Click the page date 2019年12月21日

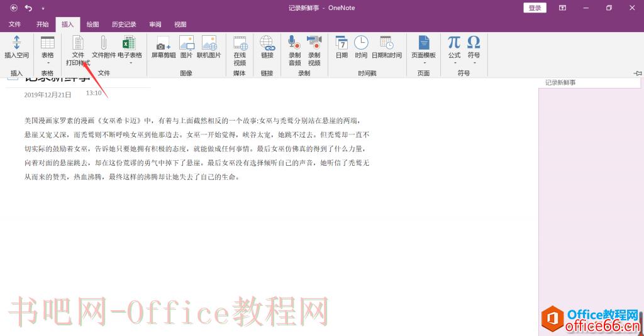[x=48, y=95]
